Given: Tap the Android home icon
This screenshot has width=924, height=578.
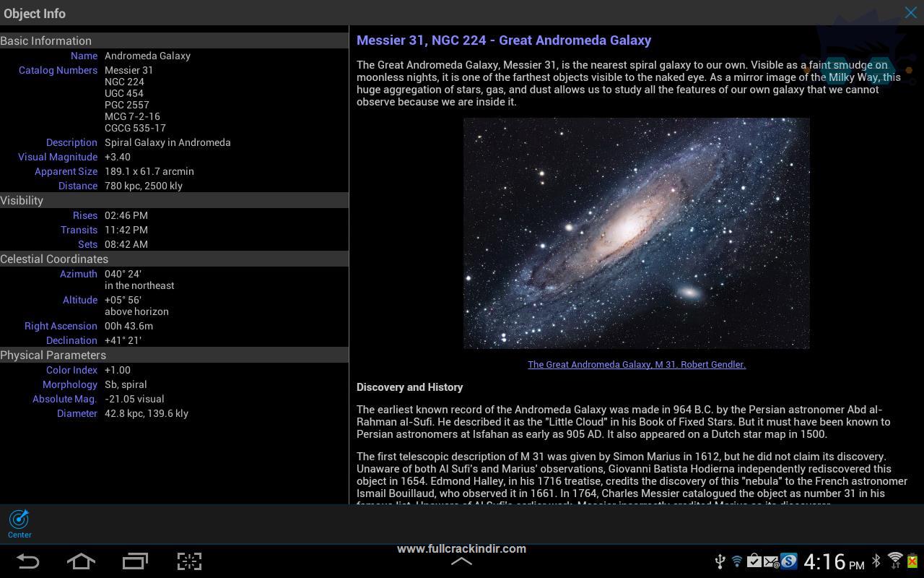Looking at the screenshot, I should pyautogui.click(x=81, y=561).
